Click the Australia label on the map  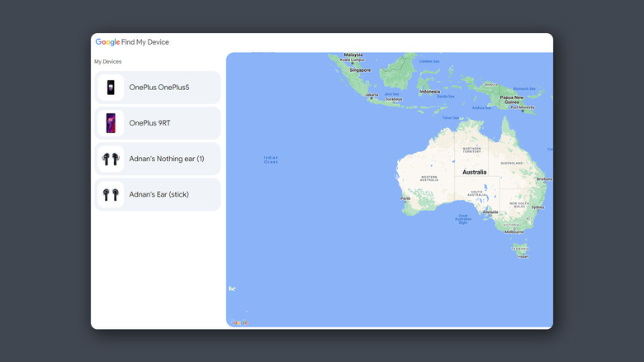click(x=474, y=172)
